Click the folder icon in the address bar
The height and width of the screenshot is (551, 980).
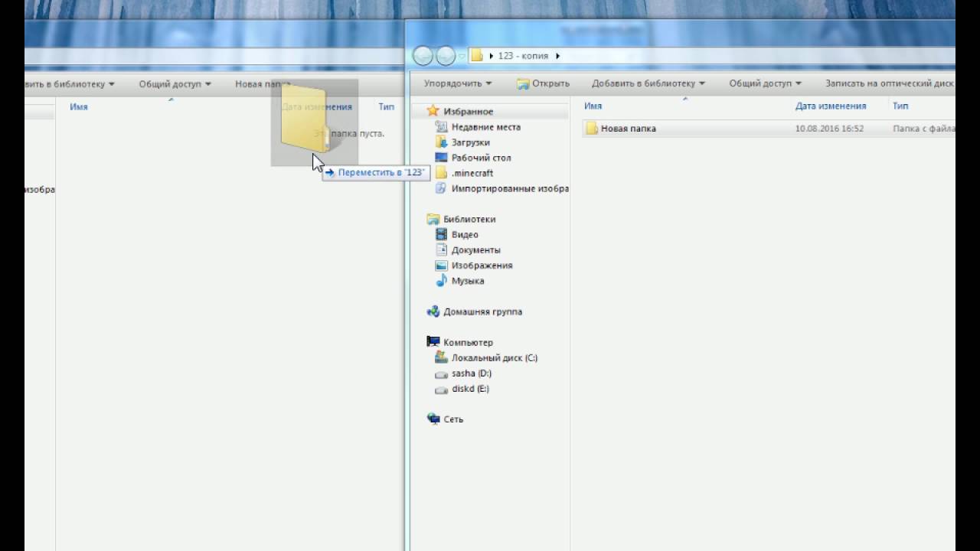tap(477, 56)
